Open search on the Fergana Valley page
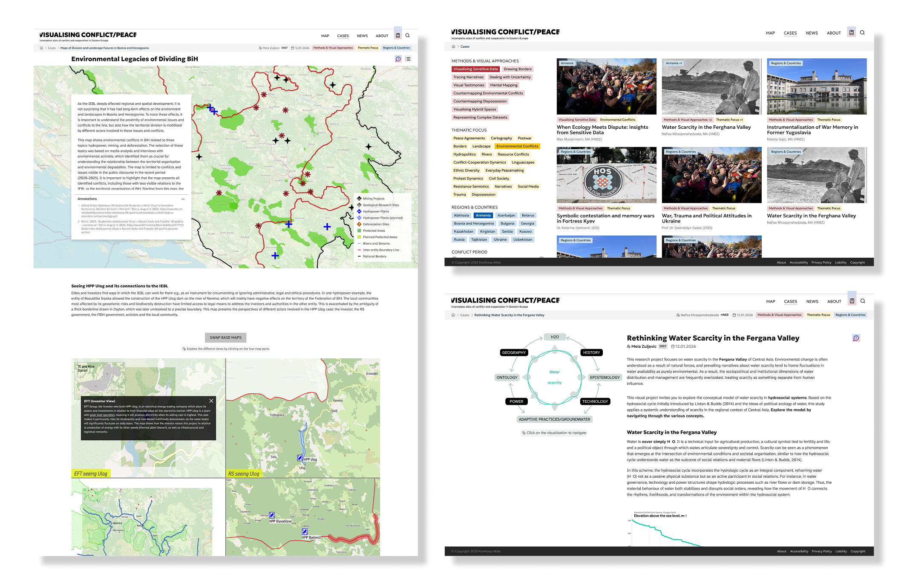 (863, 301)
